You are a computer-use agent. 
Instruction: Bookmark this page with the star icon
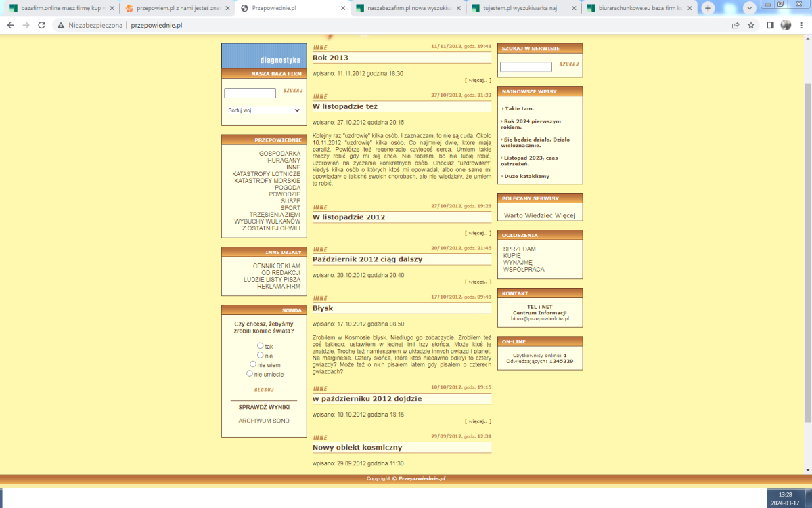(751, 25)
